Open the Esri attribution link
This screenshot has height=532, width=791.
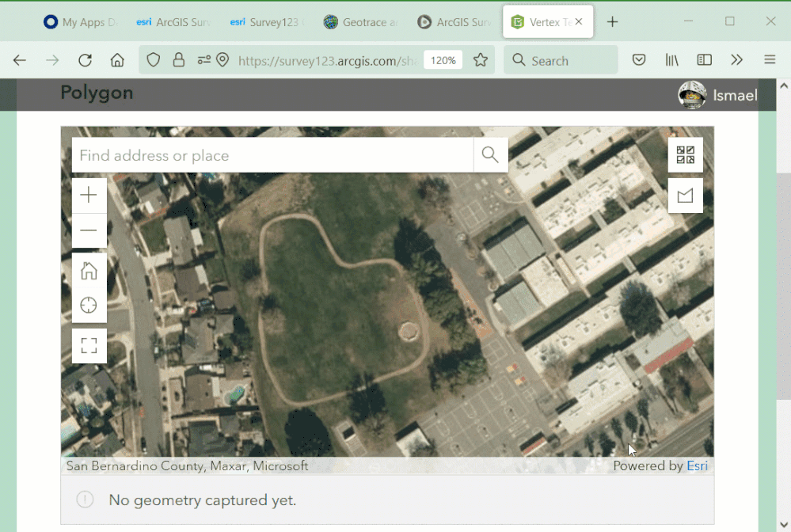click(x=697, y=465)
